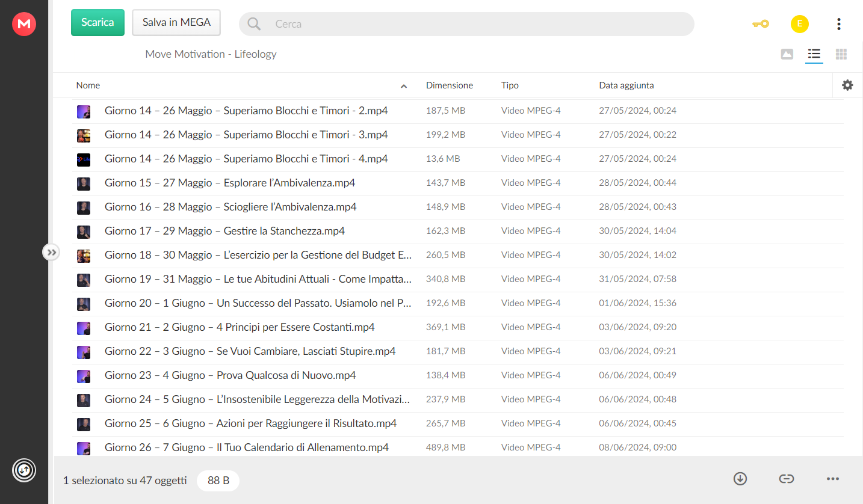Click the date 08/06/2024, 09:00

637,447
